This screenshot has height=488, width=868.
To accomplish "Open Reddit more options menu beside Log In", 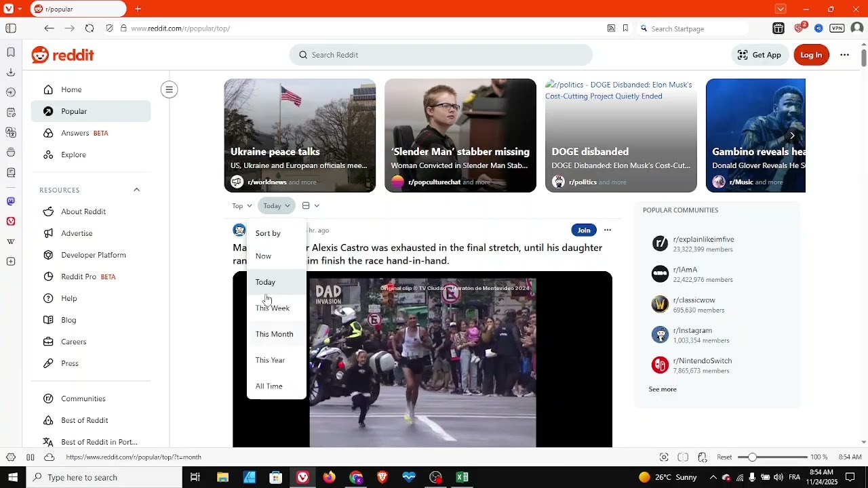I will coord(844,55).
